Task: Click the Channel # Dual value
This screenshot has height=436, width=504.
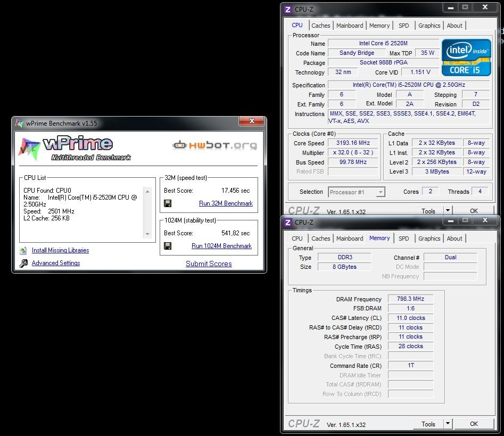Action: 450,257
